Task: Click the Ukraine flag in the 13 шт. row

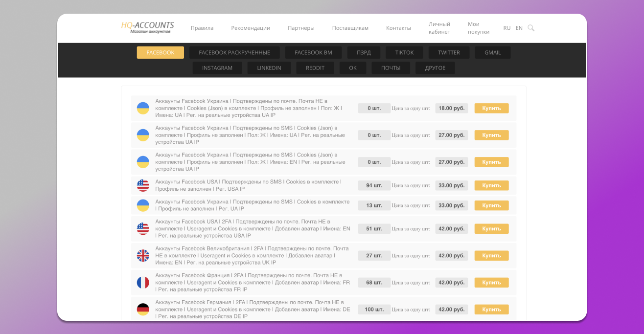Action: point(143,205)
